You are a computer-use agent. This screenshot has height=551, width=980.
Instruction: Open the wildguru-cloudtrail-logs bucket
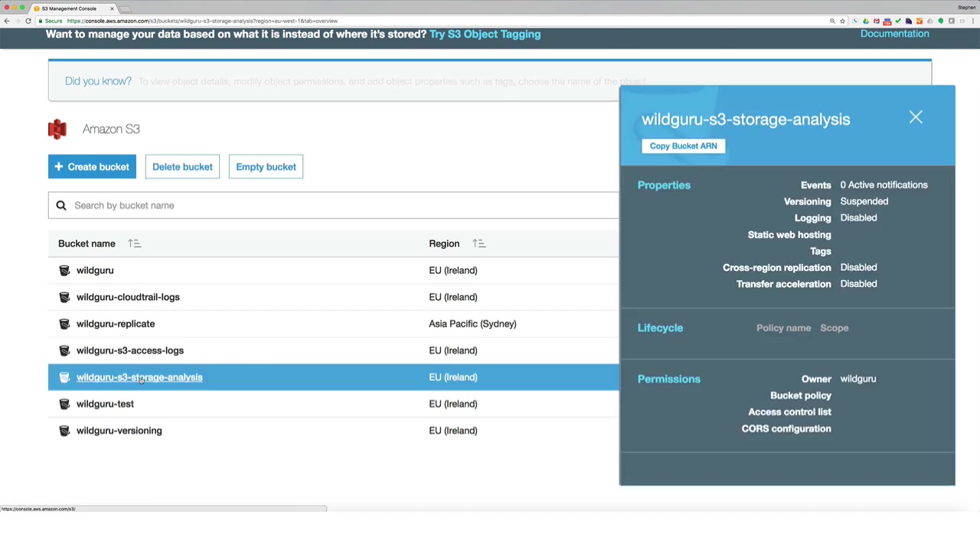click(128, 297)
